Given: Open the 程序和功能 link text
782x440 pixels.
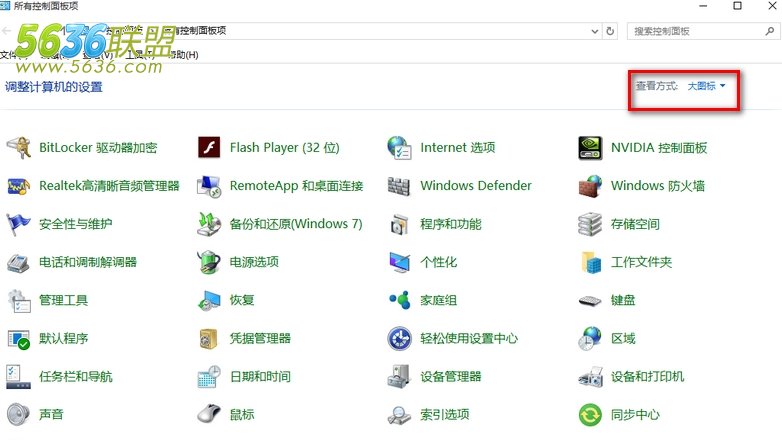Looking at the screenshot, I should [x=450, y=224].
